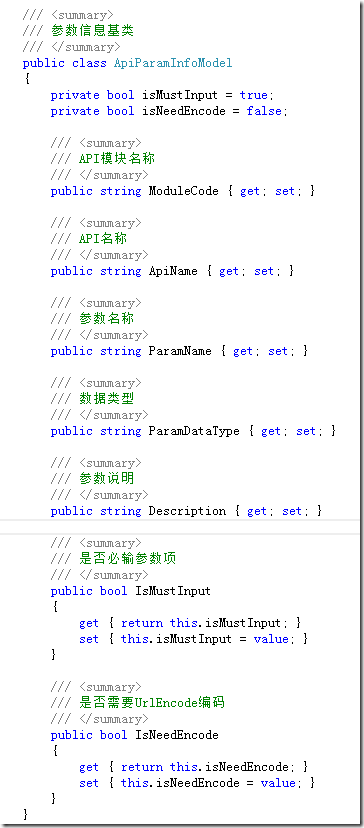Click the 'class' keyword before ApiParamInfoModel
Image resolution: width=364 pixels, height=828 pixels.
point(89,63)
